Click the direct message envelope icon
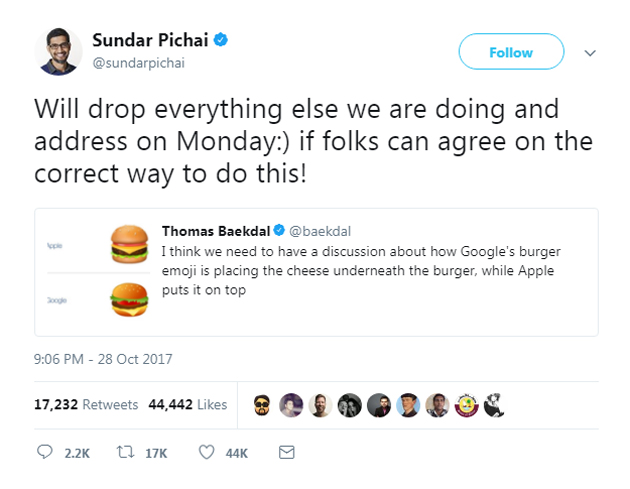 point(286,453)
